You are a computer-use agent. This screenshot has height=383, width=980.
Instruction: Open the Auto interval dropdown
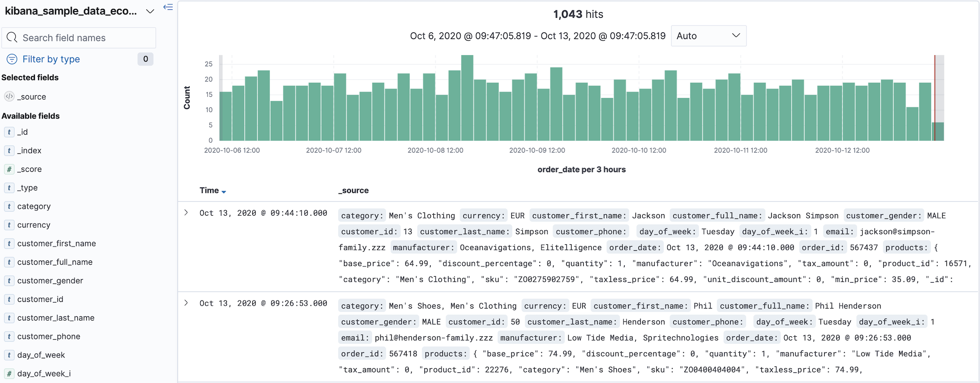(x=708, y=36)
